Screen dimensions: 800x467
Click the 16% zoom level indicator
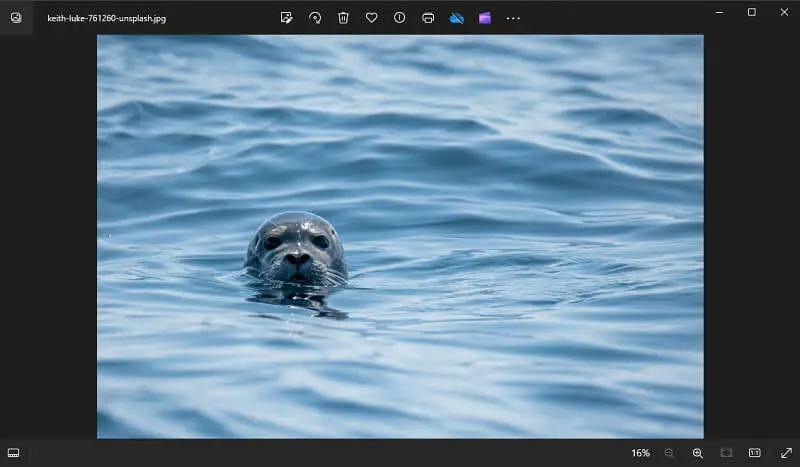point(640,453)
